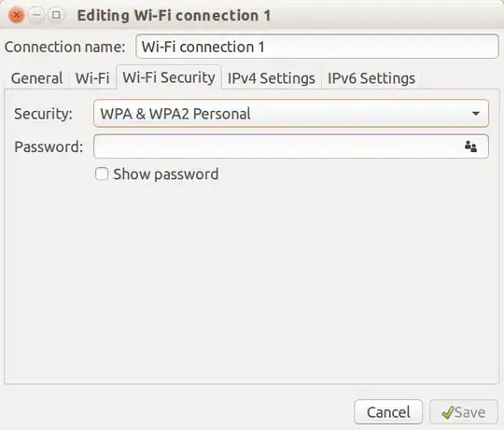The width and height of the screenshot is (504, 430).
Task: Click into the Connection name text field
Action: [317, 47]
